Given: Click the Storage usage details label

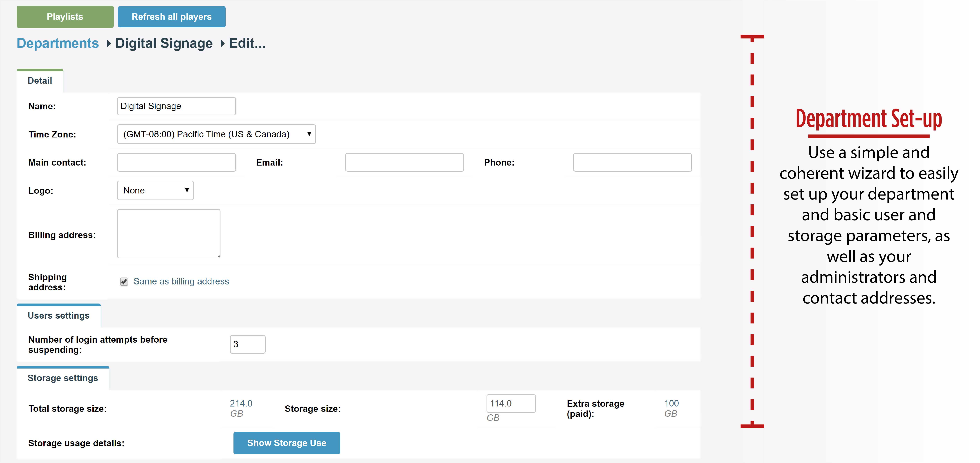Looking at the screenshot, I should [x=76, y=443].
